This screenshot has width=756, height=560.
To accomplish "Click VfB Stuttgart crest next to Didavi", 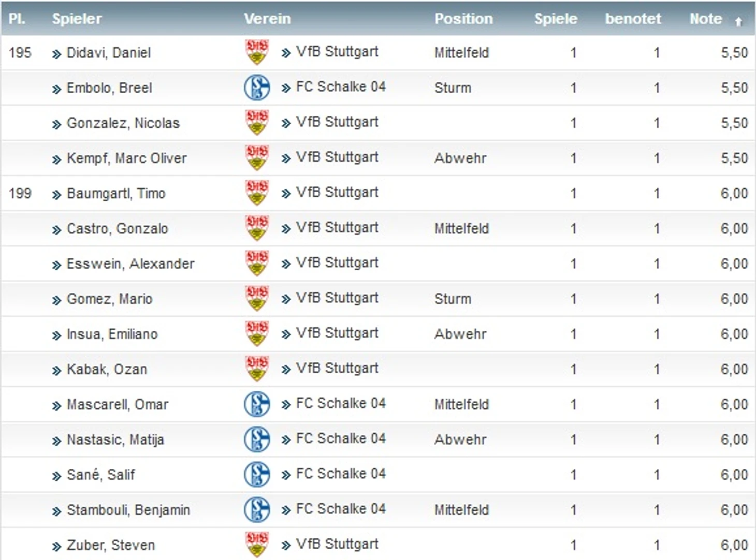I will point(257,52).
